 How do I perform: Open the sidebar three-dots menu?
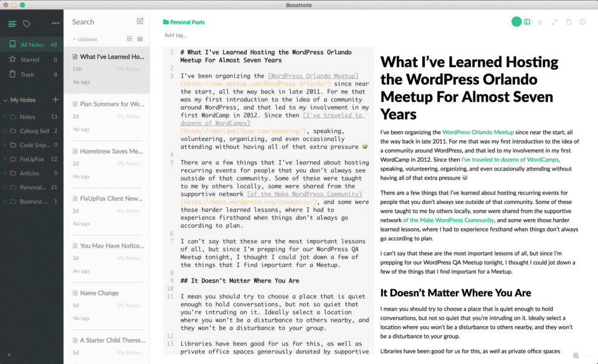(x=55, y=23)
